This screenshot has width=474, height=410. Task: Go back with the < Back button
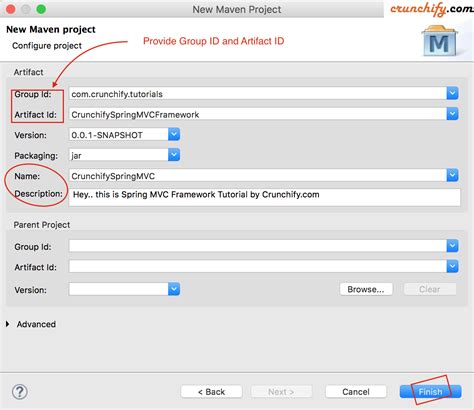(x=211, y=392)
